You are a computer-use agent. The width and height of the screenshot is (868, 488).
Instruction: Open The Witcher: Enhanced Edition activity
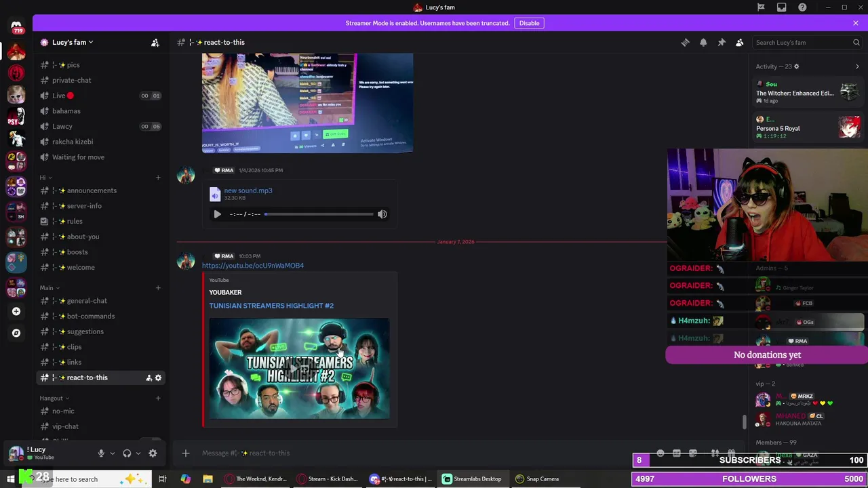pos(807,92)
